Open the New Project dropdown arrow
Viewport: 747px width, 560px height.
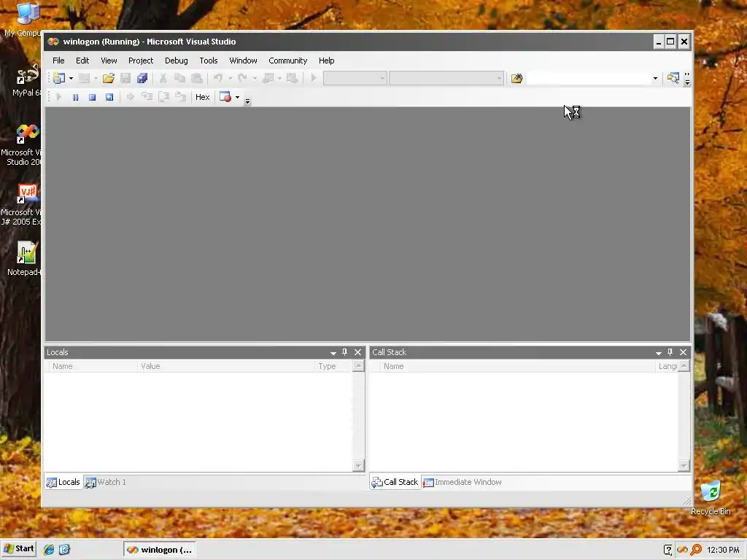pyautogui.click(x=71, y=78)
